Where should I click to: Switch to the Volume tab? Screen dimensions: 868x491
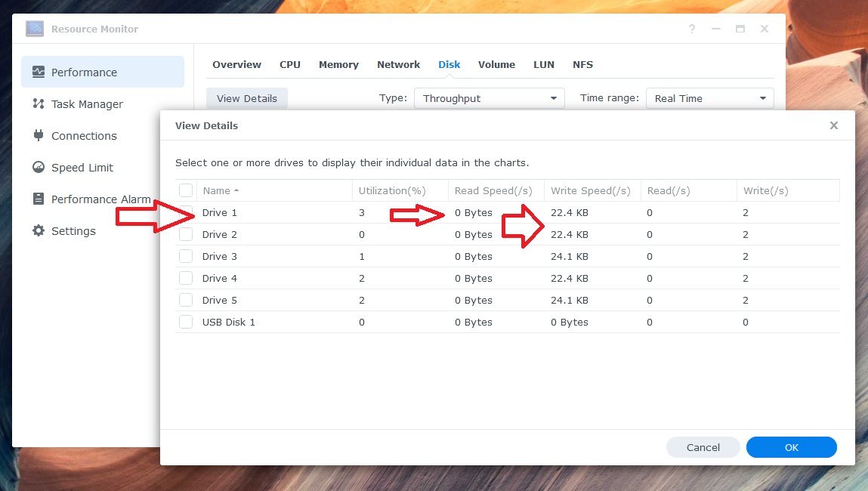pos(496,65)
